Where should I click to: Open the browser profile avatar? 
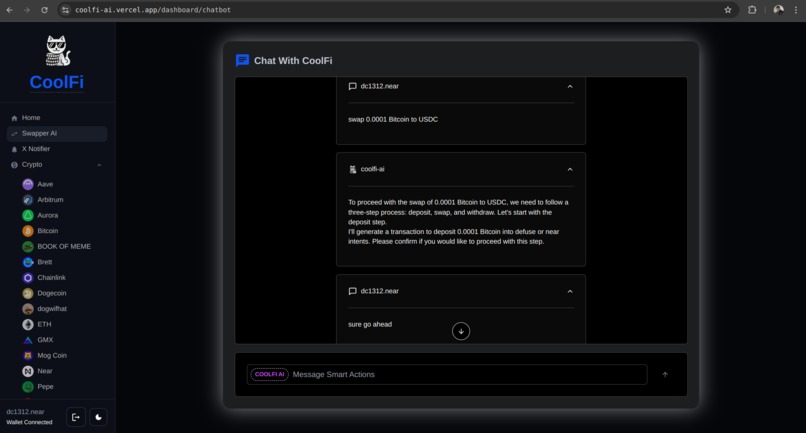778,10
